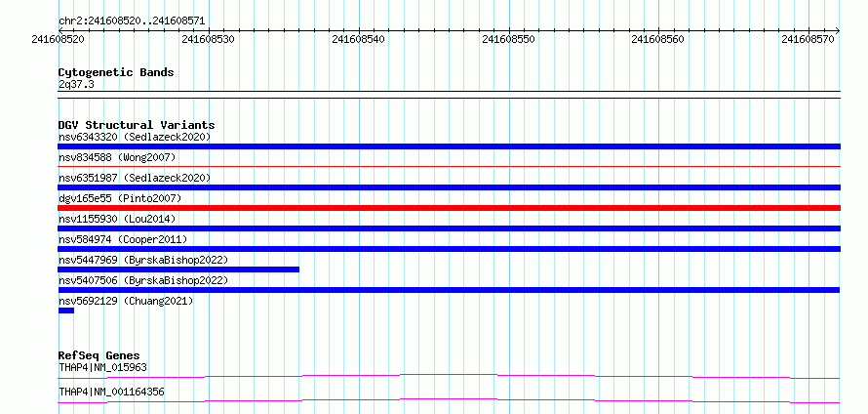Select the 2q37.3 band label
The width and height of the screenshot is (868, 414).
click(76, 84)
